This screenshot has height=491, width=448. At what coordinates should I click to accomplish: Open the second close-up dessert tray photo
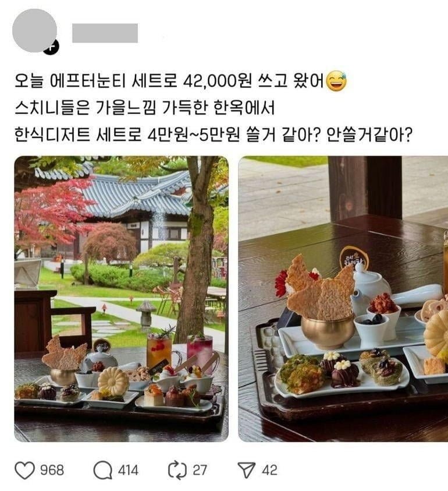(343, 299)
